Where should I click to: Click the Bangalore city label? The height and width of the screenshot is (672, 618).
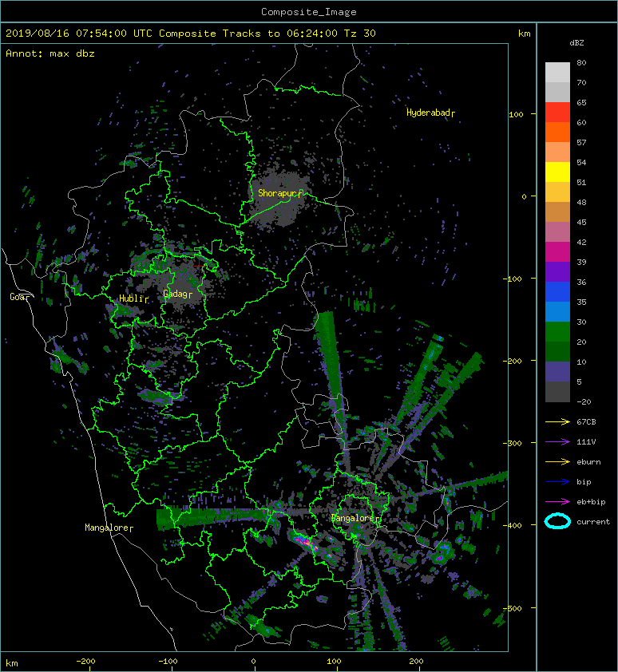(354, 518)
